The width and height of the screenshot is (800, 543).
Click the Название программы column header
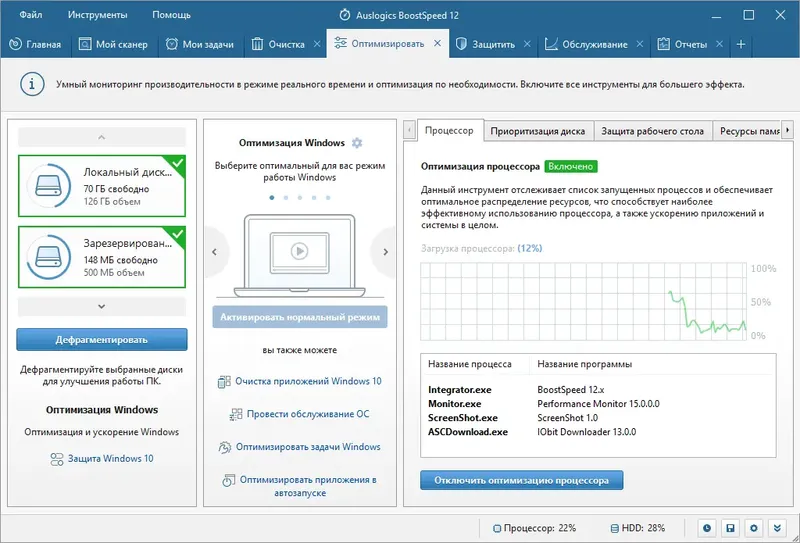point(585,364)
